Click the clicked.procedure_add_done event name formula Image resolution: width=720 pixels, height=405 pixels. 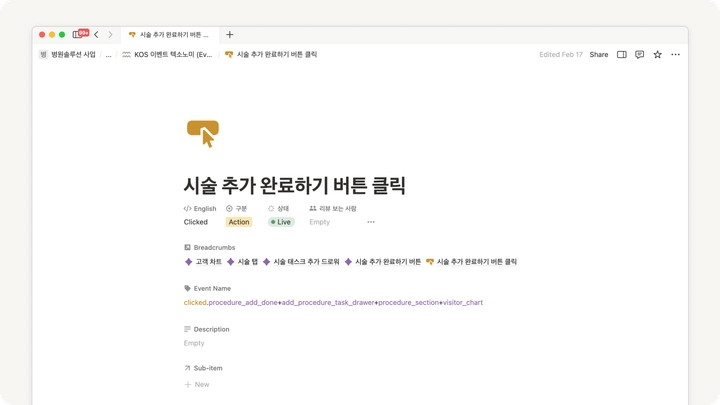[x=333, y=302]
